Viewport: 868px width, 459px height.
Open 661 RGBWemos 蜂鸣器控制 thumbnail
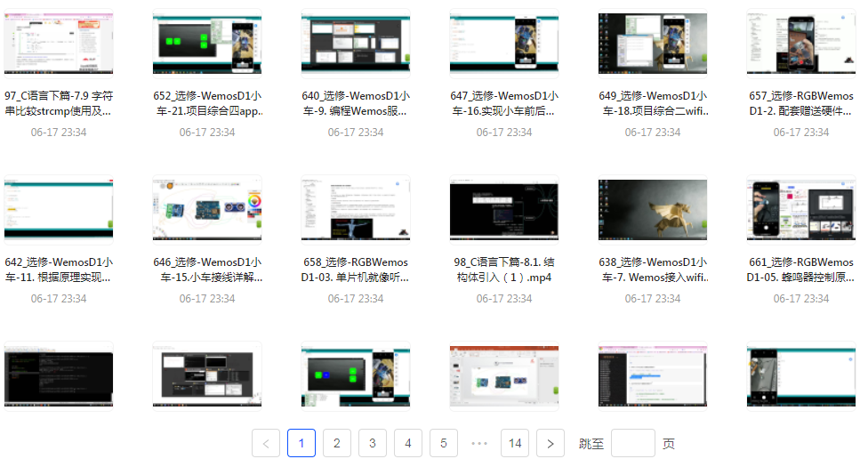801,209
